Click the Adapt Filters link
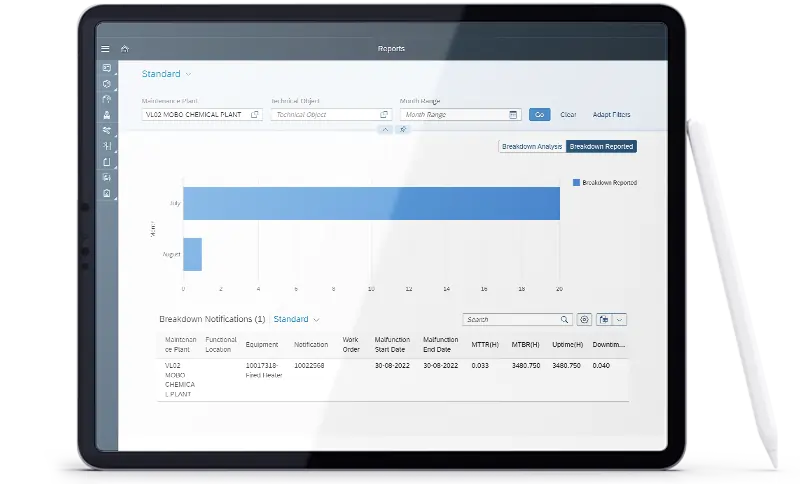Screen dimensions: 800x484 (611, 115)
